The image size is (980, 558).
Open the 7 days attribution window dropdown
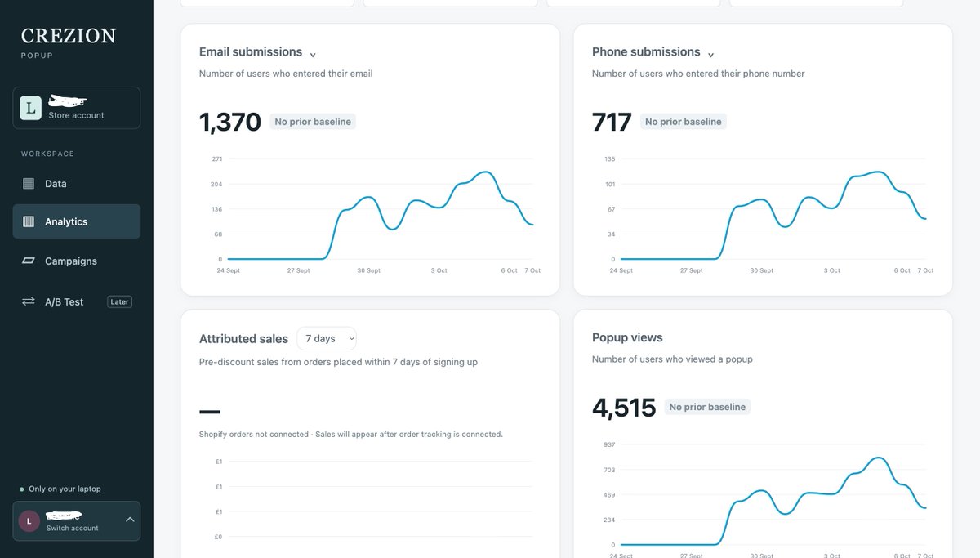tap(327, 338)
